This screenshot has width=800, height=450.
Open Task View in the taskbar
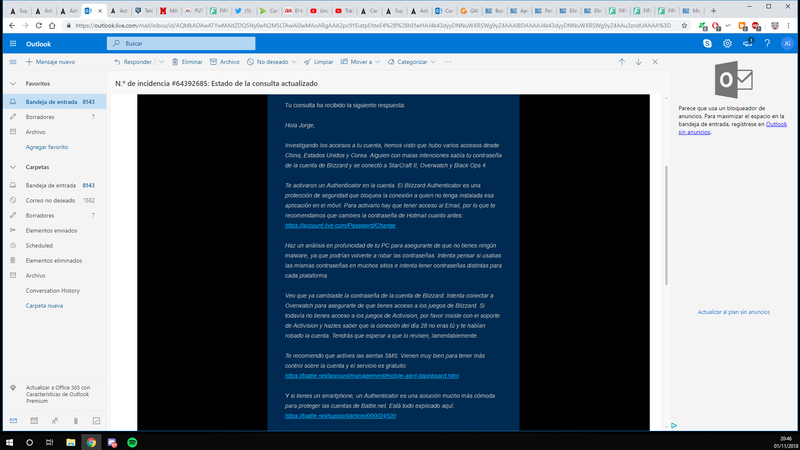coord(49,442)
